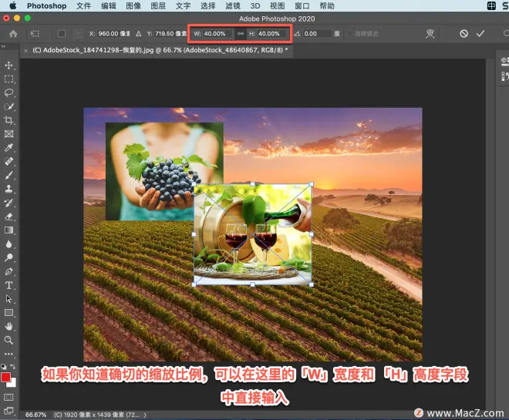Open the Photoshop application menu
509x420 pixels.
coord(46,6)
